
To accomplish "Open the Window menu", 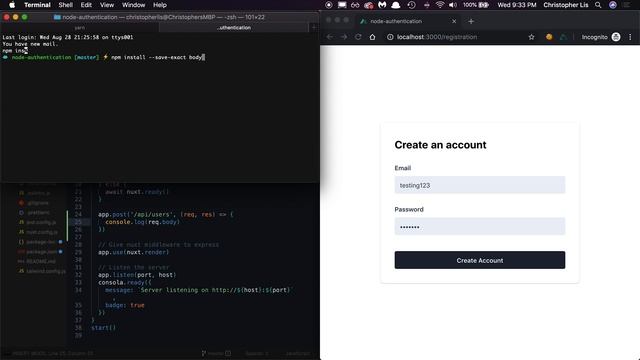I will pyautogui.click(x=133, y=5).
